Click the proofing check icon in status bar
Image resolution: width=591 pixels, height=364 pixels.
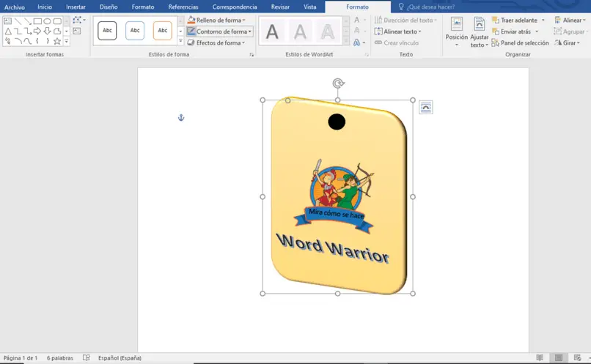[87, 358]
